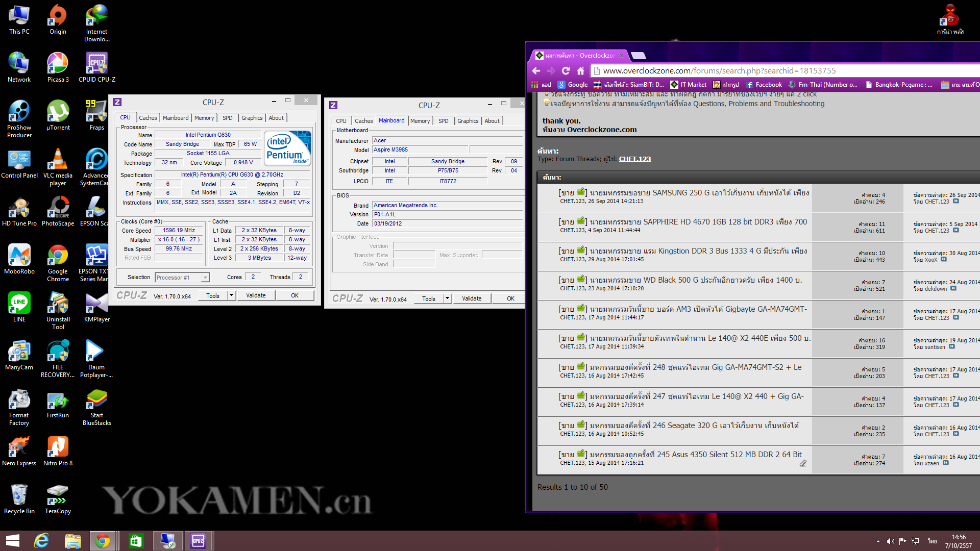Click Chrome's home button icon
The image size is (980, 551).
point(580,71)
